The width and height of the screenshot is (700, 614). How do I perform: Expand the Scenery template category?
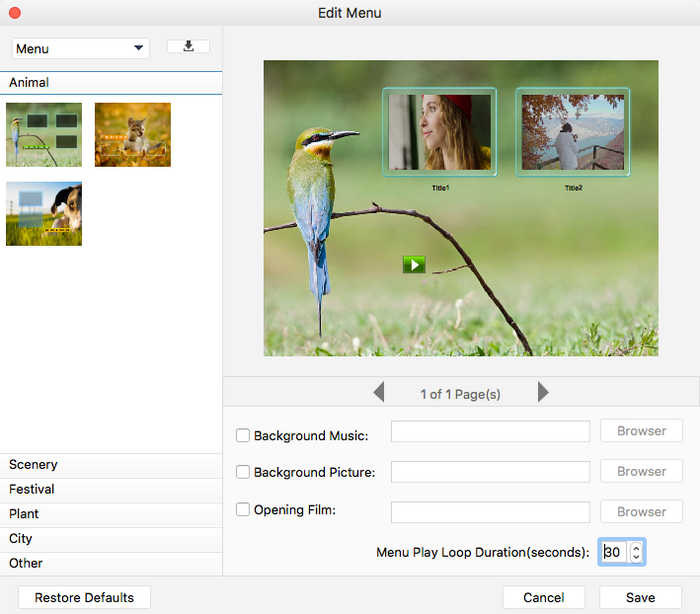click(111, 465)
